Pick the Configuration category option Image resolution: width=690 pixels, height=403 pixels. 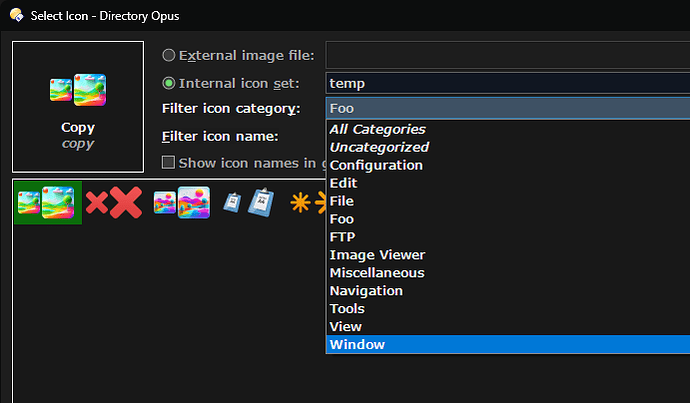[376, 165]
